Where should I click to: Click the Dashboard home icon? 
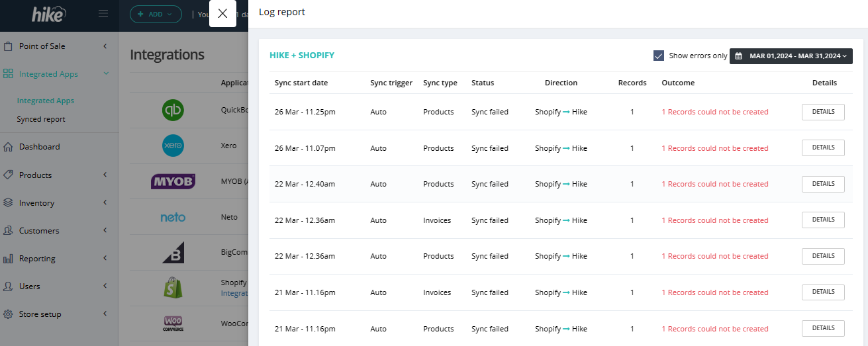click(8, 147)
